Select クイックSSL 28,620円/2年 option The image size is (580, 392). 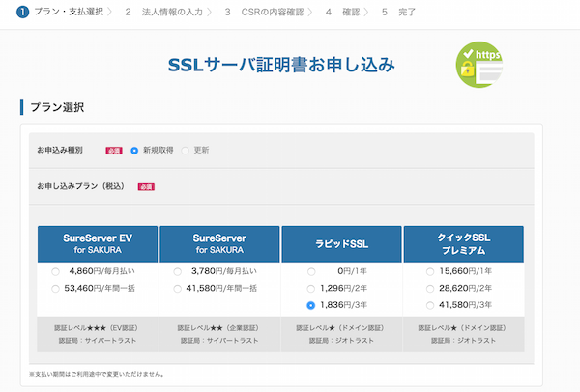click(430, 289)
